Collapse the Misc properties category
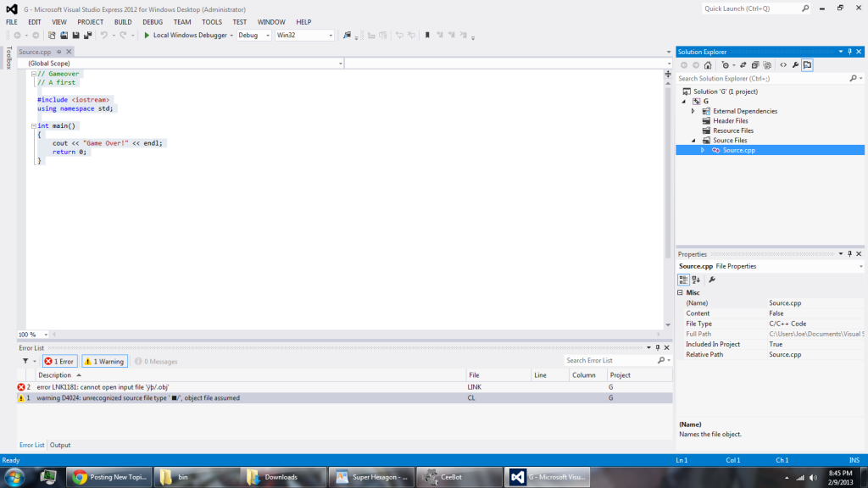The width and height of the screenshot is (868, 488). [681, 292]
